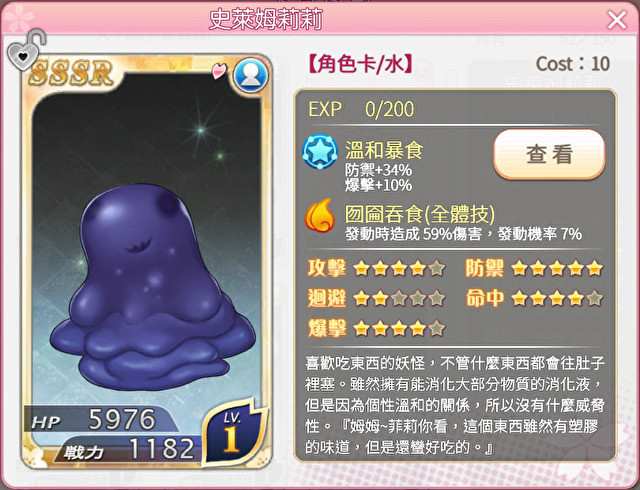Screen dimensions: 640x490
Task: Click the pink heart favorite icon
Action: point(220,71)
